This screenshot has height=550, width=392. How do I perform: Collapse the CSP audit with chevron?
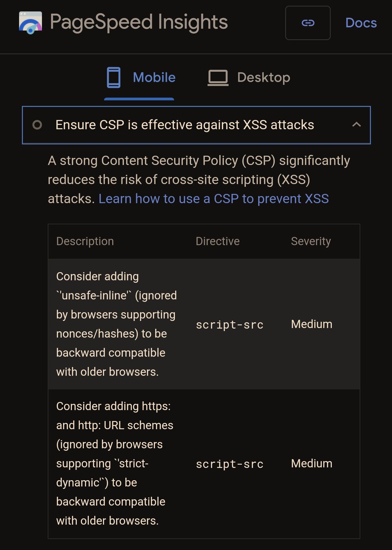(x=356, y=125)
